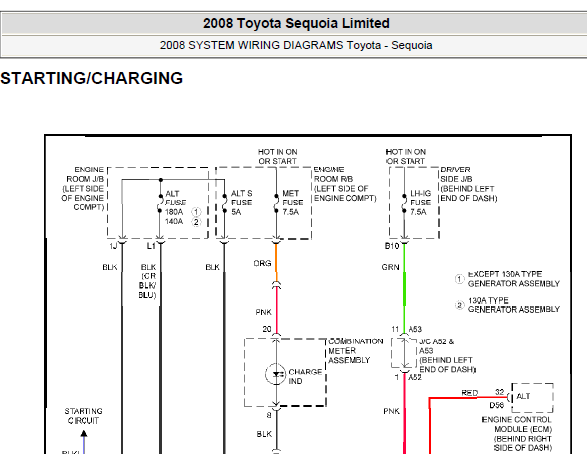Click the "LH-IG FUSE 7.5A" label
Screen dimensions: 587x454
[x=420, y=202]
